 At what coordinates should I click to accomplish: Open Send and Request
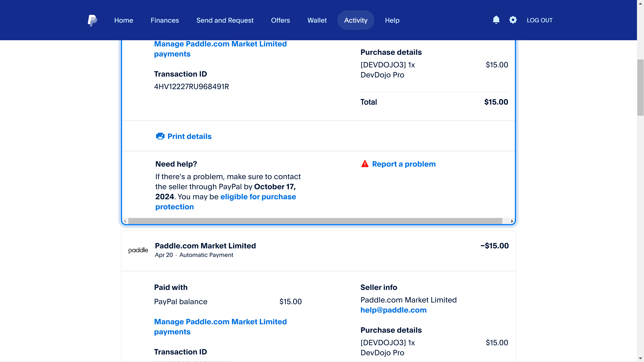(225, 20)
